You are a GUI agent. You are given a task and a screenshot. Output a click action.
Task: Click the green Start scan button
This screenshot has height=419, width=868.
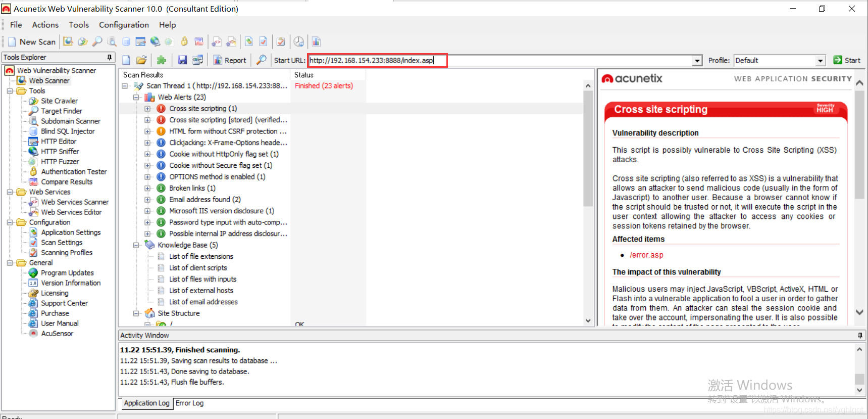coord(847,60)
